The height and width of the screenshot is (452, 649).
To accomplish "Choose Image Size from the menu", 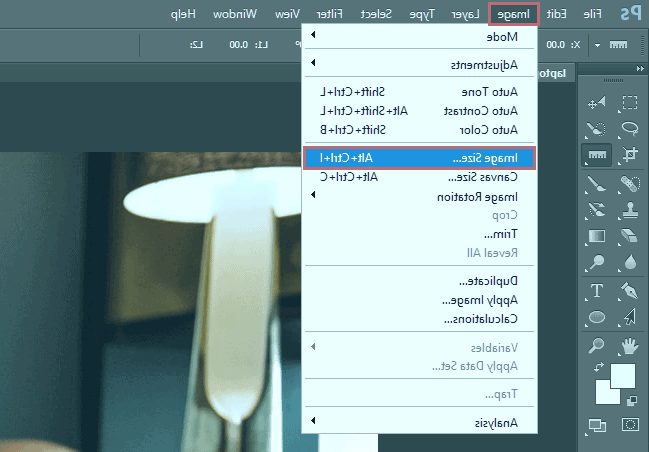I will tap(419, 158).
